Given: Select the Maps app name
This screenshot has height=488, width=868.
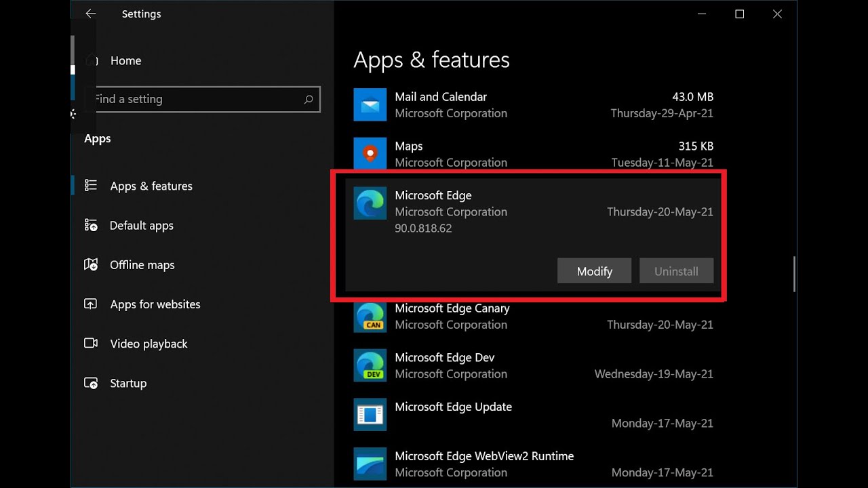Looking at the screenshot, I should (x=409, y=146).
